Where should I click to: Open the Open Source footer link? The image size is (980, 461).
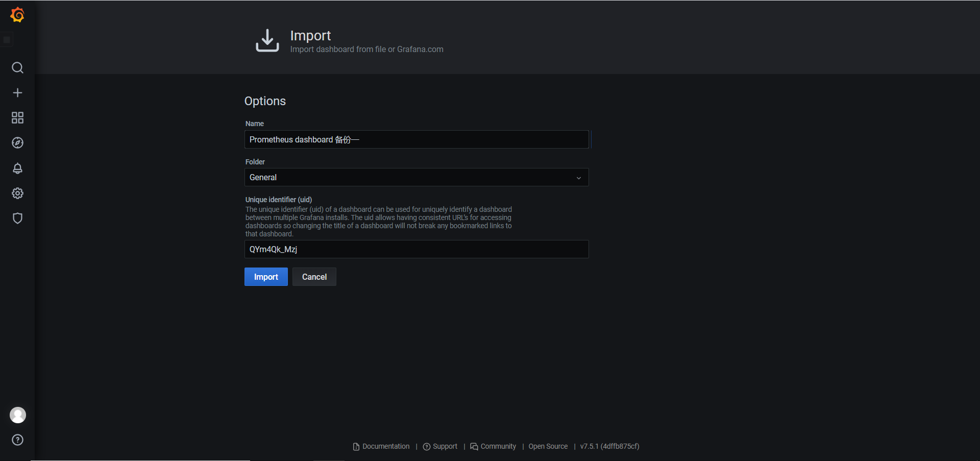coord(548,447)
